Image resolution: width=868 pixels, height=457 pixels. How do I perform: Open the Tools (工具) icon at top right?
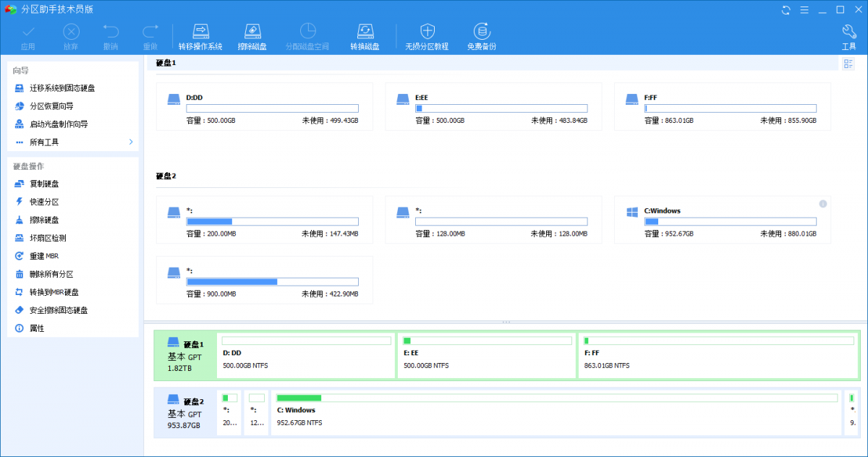click(848, 35)
